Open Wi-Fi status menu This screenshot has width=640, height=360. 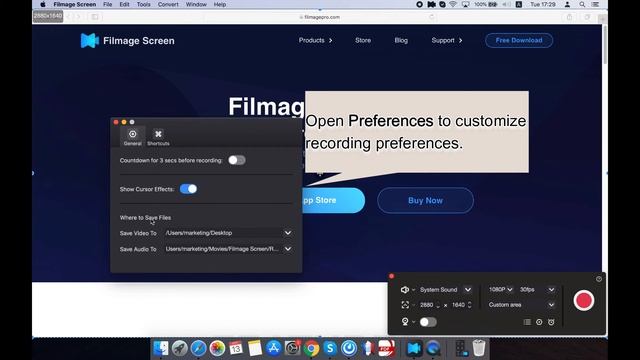click(x=453, y=4)
